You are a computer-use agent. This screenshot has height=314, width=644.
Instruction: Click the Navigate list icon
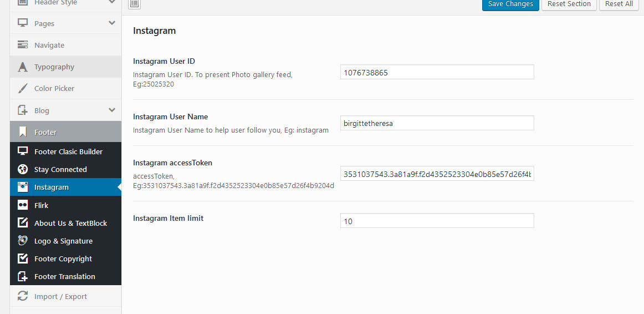tap(23, 45)
